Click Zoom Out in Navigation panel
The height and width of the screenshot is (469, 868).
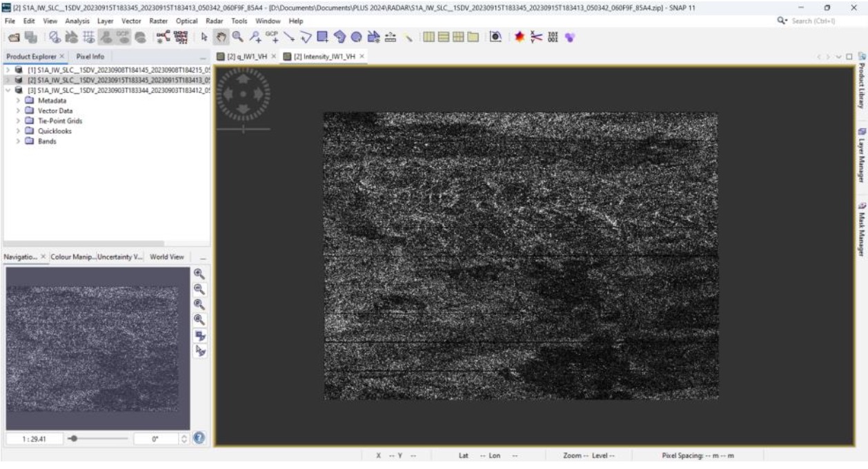199,289
